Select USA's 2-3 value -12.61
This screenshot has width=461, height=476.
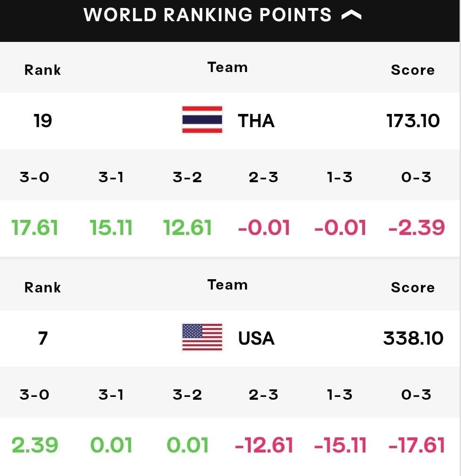[x=264, y=445]
